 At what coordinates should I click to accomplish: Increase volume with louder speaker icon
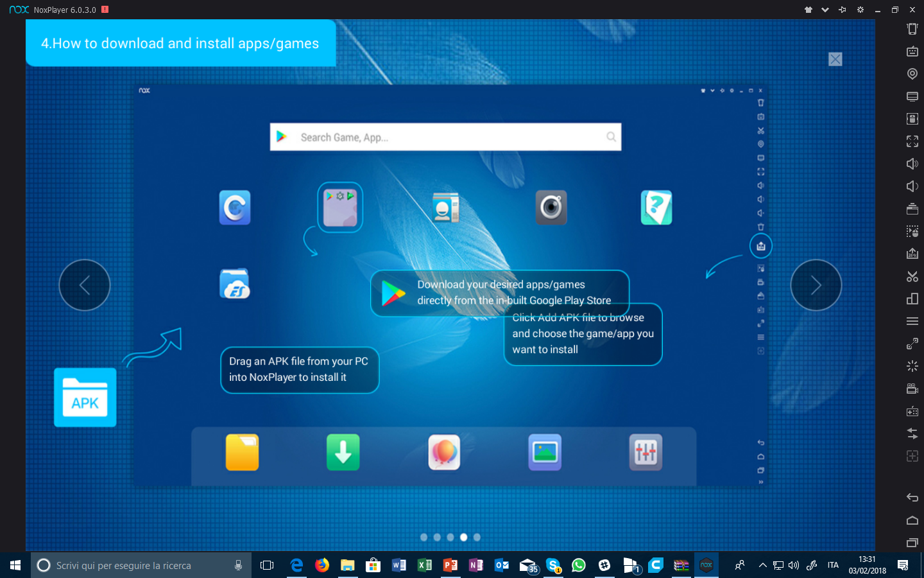pyautogui.click(x=912, y=164)
